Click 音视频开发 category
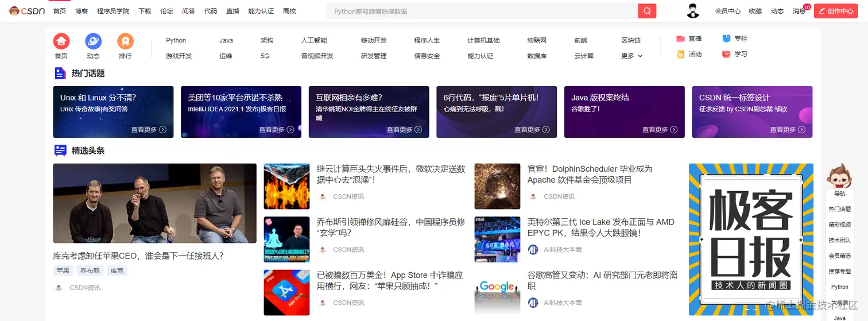Viewport: 868px width, 321px height. coord(317,56)
